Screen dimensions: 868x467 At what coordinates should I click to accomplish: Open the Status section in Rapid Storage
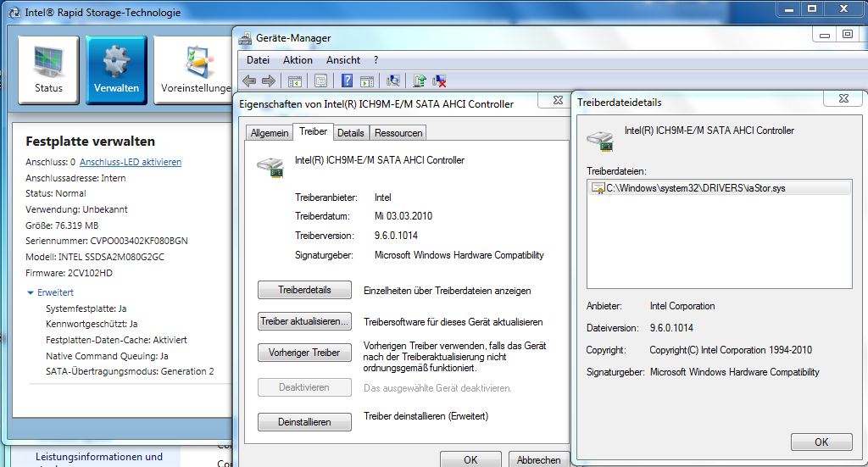pyautogui.click(x=48, y=69)
